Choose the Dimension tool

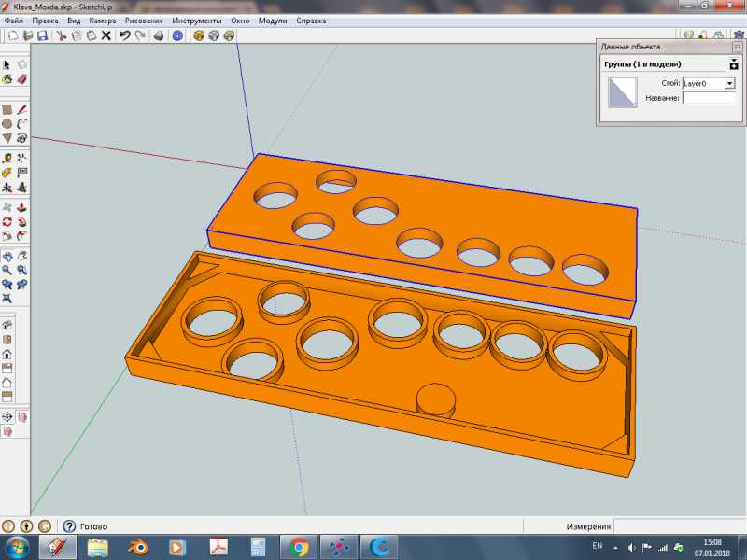(x=21, y=158)
